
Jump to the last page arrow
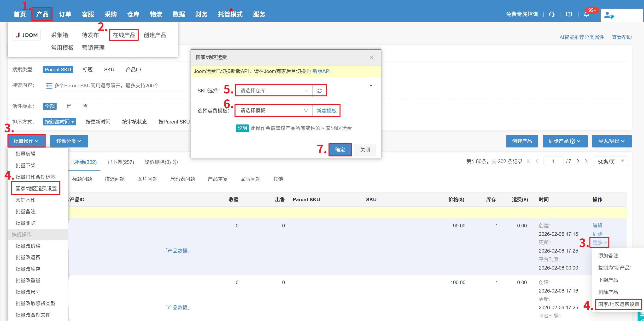click(587, 162)
